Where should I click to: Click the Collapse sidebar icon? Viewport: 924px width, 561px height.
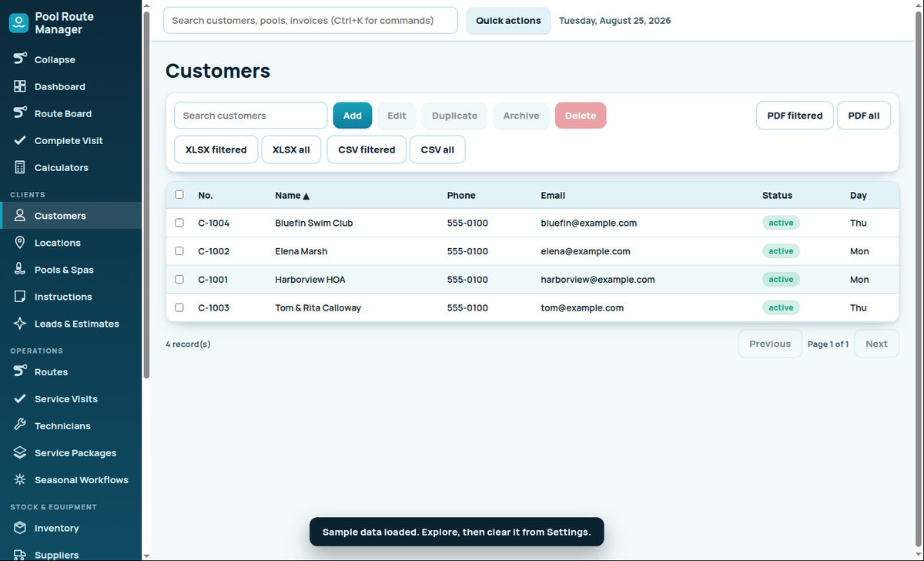(x=21, y=59)
